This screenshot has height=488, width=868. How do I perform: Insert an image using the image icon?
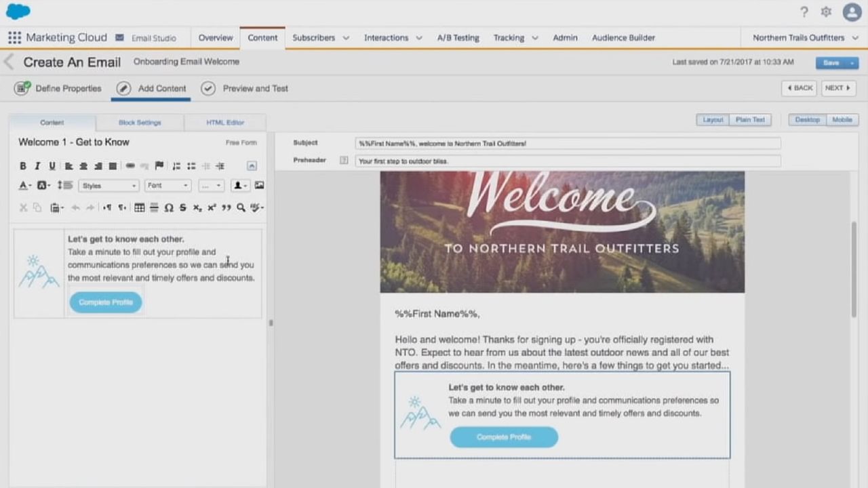pos(259,186)
